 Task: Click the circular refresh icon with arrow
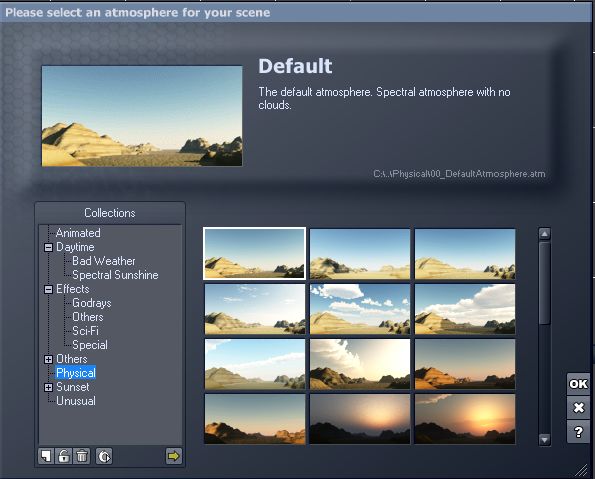click(104, 456)
